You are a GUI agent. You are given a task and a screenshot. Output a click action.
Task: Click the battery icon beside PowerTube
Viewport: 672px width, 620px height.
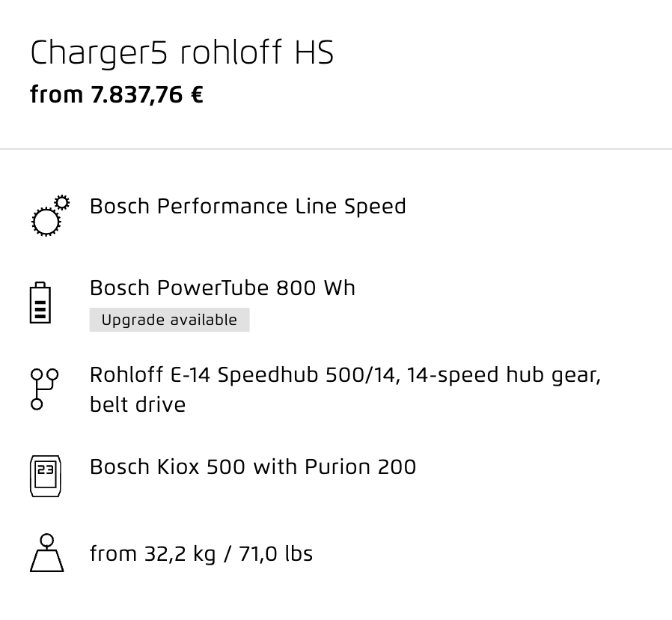(x=40, y=303)
